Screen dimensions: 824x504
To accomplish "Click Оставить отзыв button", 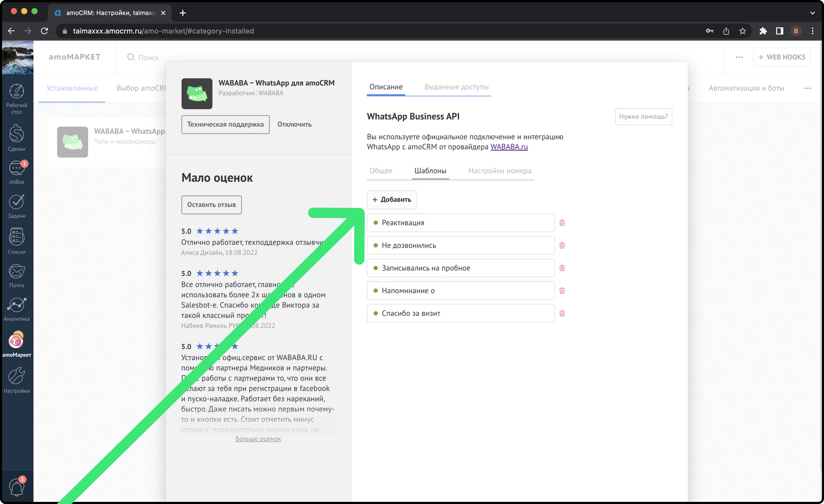I will 211,205.
